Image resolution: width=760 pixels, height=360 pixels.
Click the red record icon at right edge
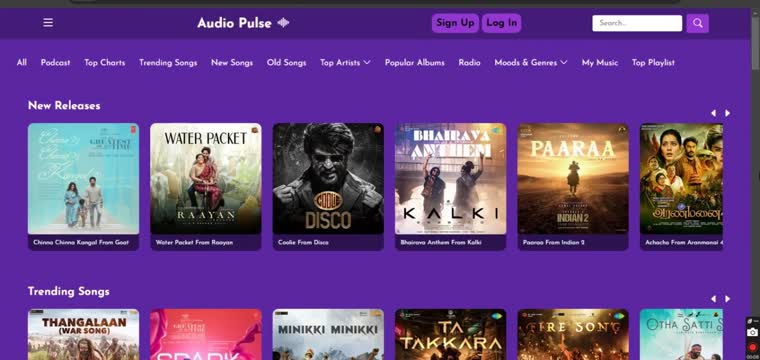point(752,347)
